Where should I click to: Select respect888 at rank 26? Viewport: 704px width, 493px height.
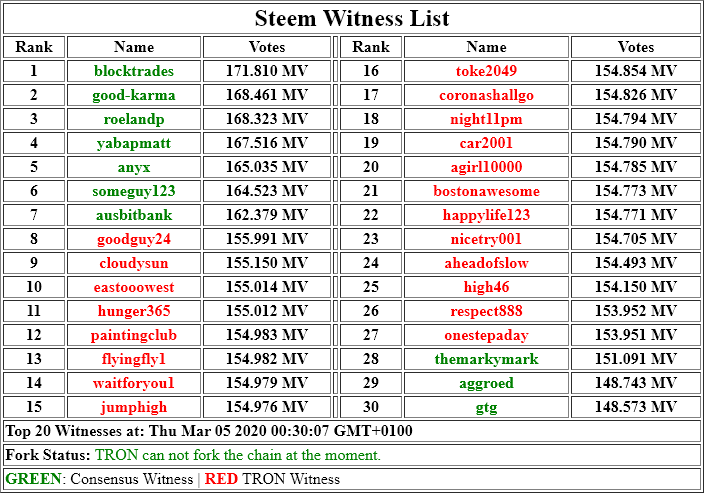(x=486, y=311)
